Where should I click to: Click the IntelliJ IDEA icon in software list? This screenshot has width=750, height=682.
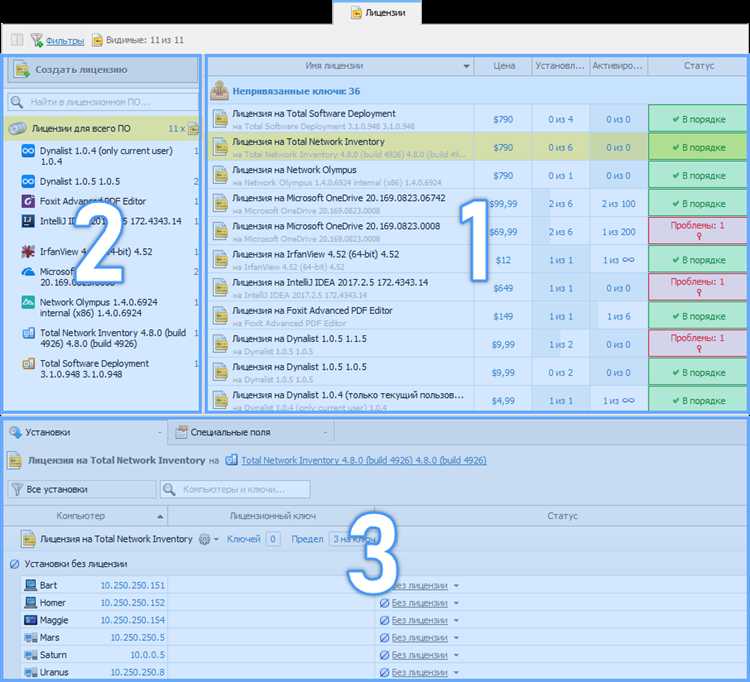pos(28,220)
